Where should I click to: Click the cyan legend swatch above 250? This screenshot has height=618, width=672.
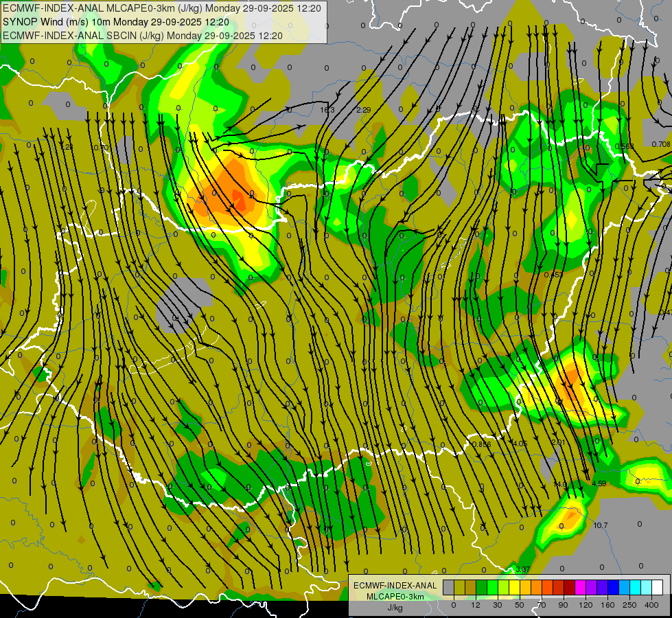[636, 587]
